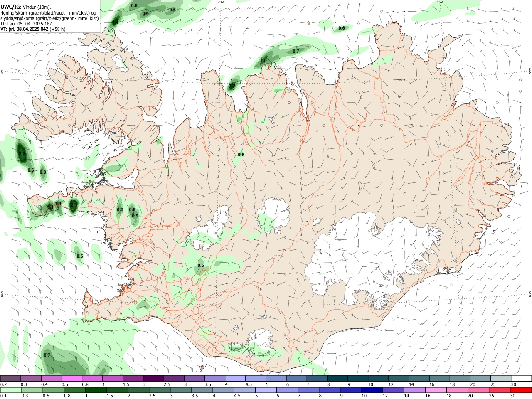Select the rain swatch between 0.3 and 0.5
532x399 pixels.
point(32,390)
